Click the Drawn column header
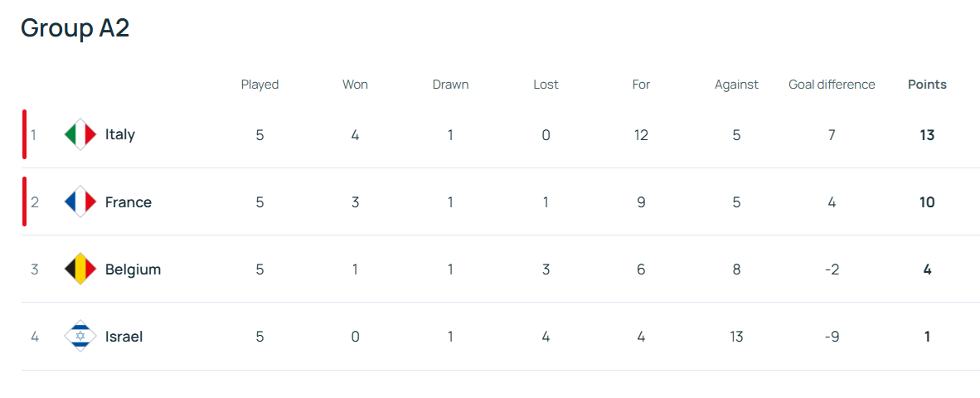Screen dimensions: 980x398 pyautogui.click(x=450, y=84)
